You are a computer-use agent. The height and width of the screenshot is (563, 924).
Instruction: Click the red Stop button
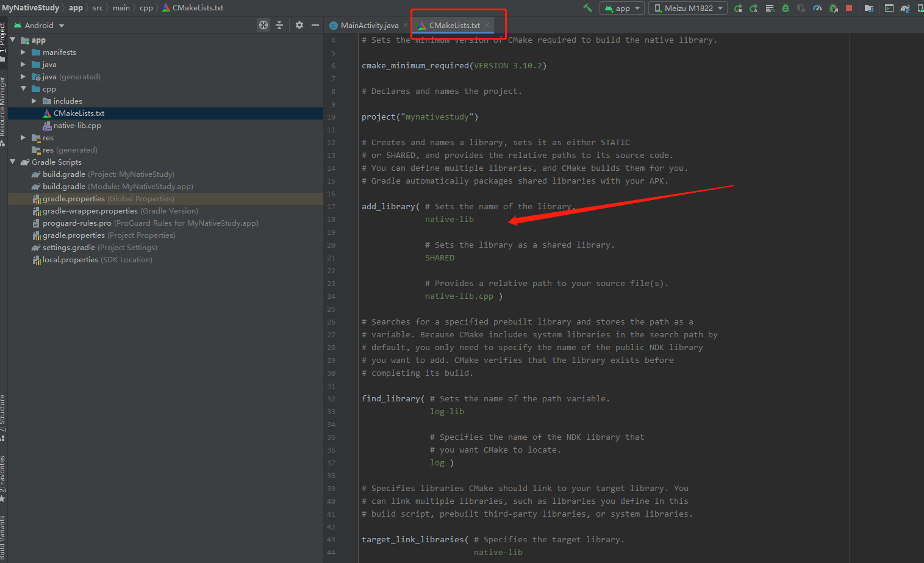coord(849,8)
